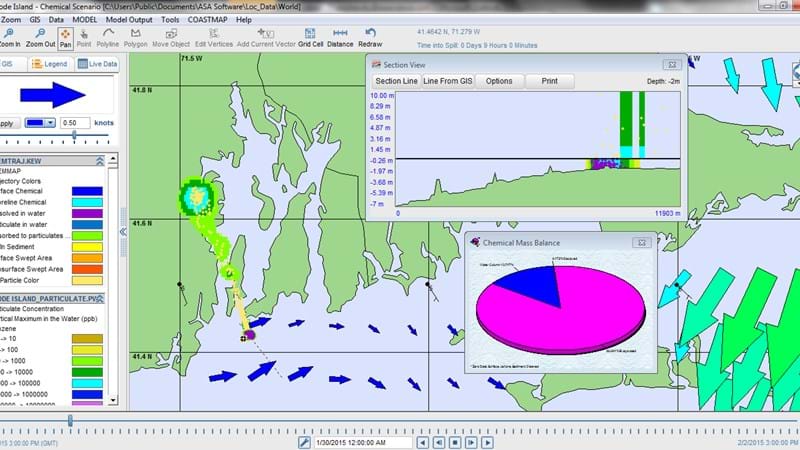This screenshot has height=450, width=800.
Task: Click the date-time field 1/30/2015
Action: tap(363, 442)
